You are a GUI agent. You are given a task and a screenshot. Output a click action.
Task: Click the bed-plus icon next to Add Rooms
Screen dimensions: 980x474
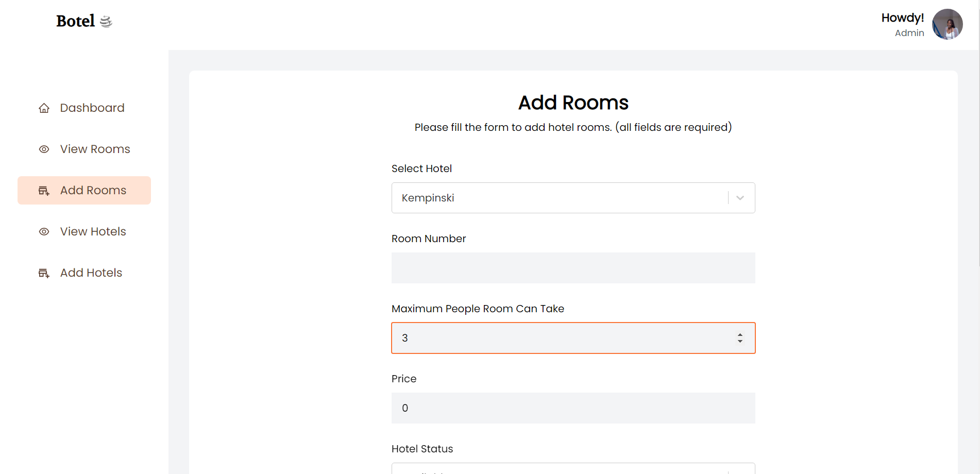pyautogui.click(x=43, y=190)
